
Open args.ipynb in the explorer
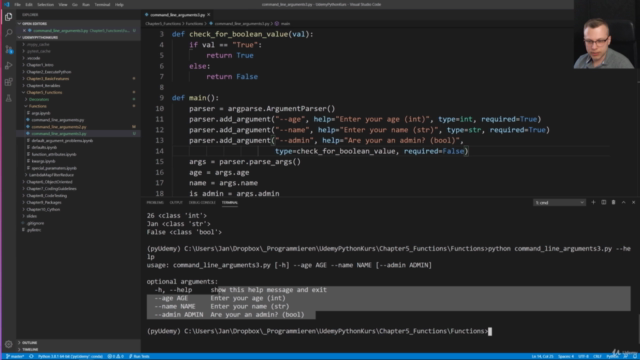(41, 113)
